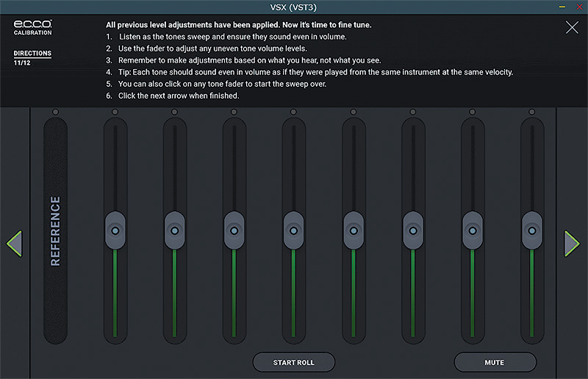Click the indicator dot above REFERENCE strip

coord(56,112)
